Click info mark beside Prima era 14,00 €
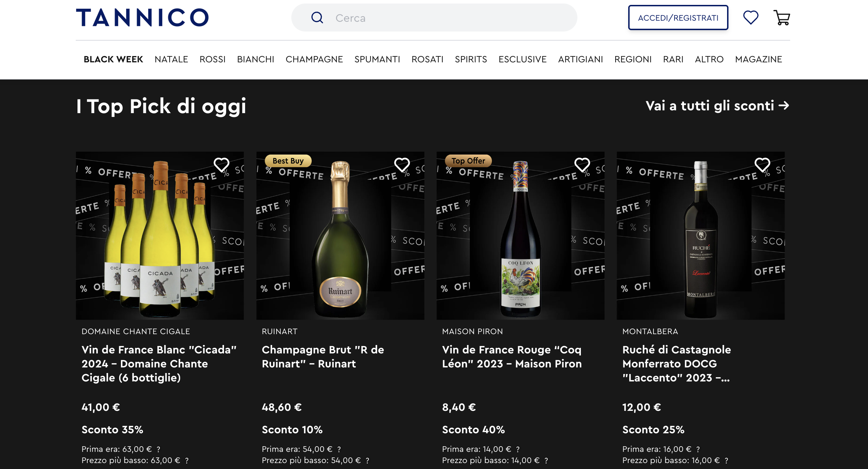The image size is (868, 469). tap(518, 449)
